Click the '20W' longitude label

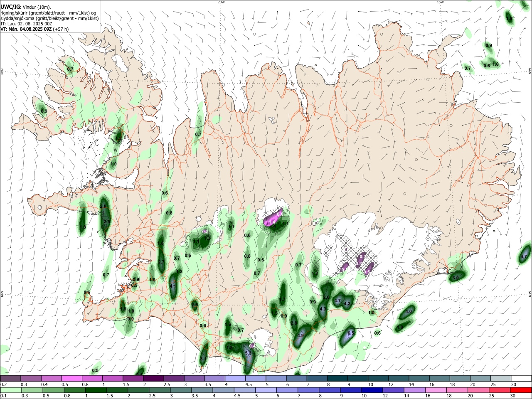pos(222,2)
